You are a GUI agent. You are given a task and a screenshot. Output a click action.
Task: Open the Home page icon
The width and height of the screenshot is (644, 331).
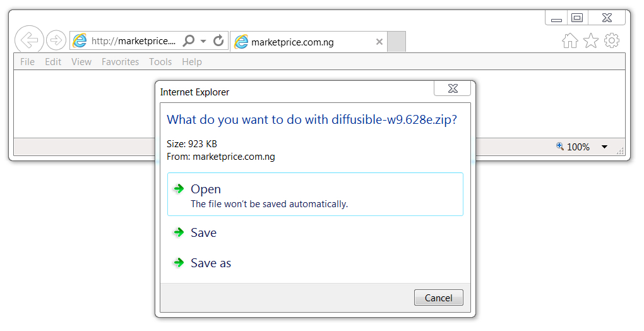[569, 40]
